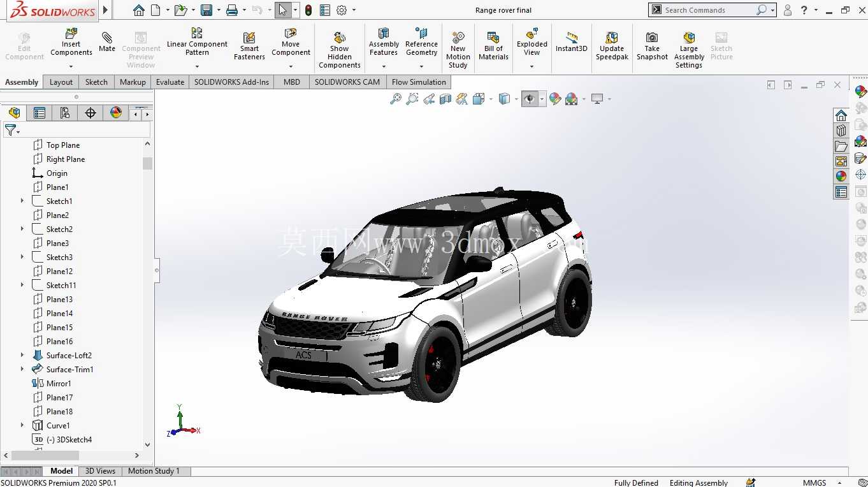The image size is (868, 487).
Task: Open the Evaluate tab
Action: click(170, 82)
